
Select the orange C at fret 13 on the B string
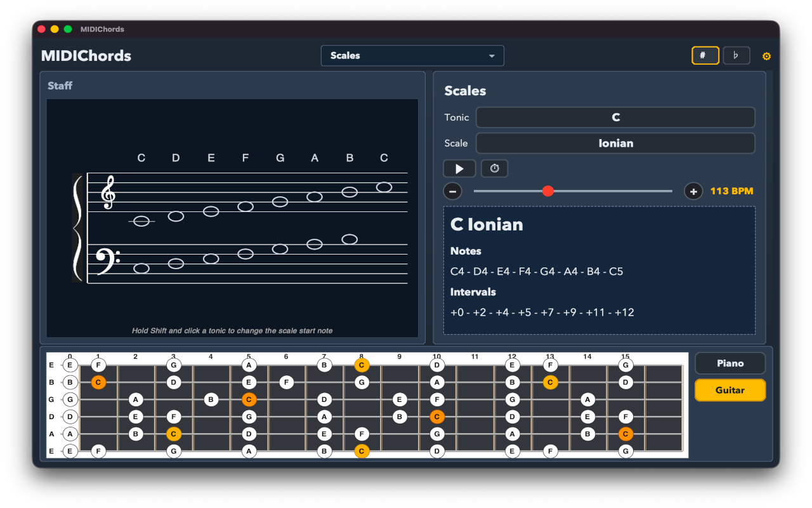coord(549,382)
